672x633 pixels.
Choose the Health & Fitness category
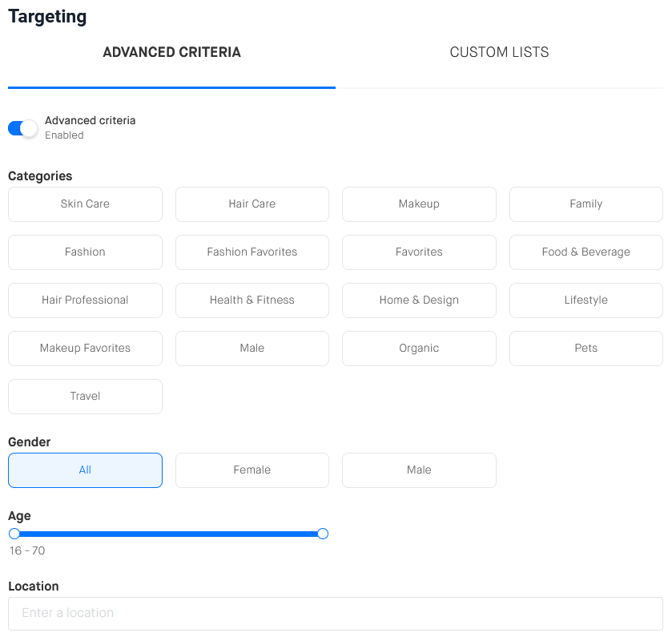click(251, 300)
